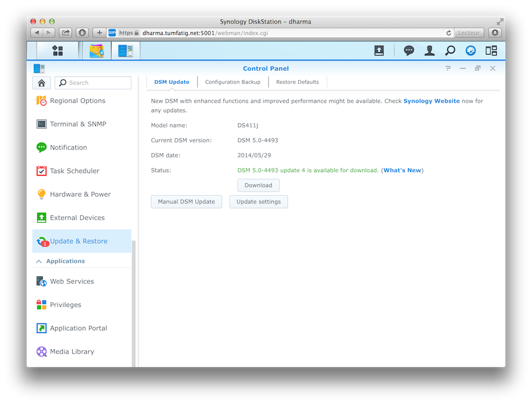
Task: Open Privileges settings
Action: (82, 305)
